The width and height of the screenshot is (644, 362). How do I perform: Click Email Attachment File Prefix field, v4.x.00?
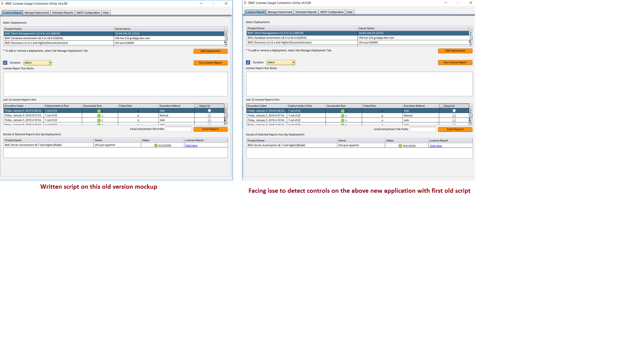click(178, 129)
